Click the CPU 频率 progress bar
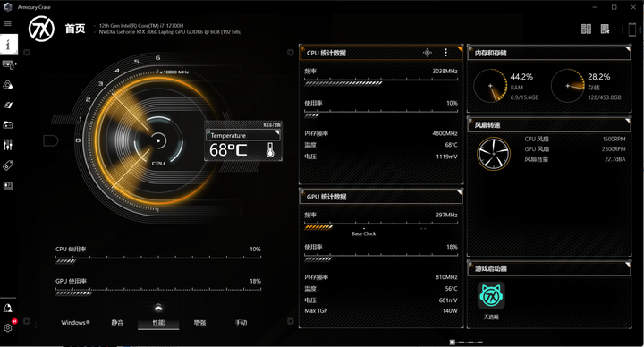The image size is (644, 347). click(x=381, y=81)
